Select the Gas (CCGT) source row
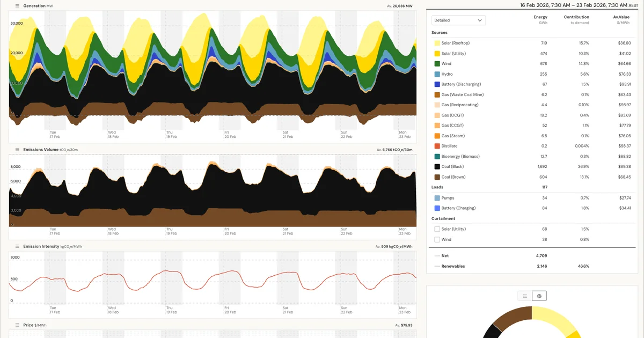The image size is (644, 338). tap(483, 125)
